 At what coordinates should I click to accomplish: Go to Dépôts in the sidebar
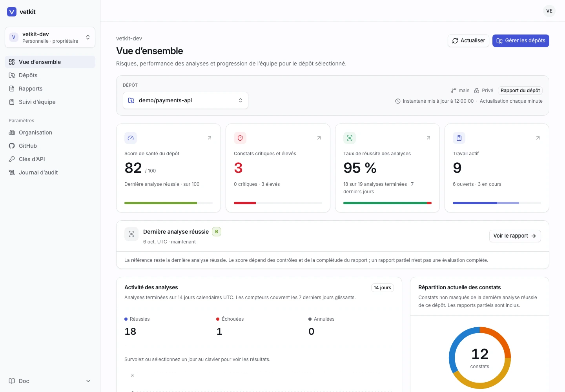50,75
